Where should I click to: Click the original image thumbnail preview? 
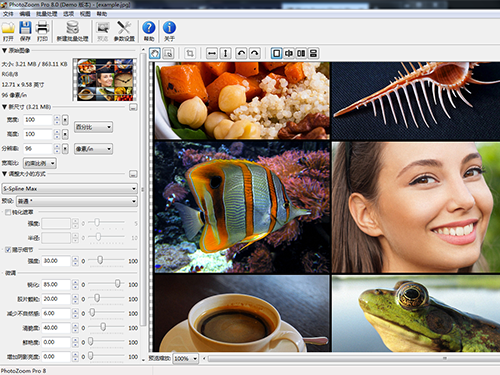(105, 80)
